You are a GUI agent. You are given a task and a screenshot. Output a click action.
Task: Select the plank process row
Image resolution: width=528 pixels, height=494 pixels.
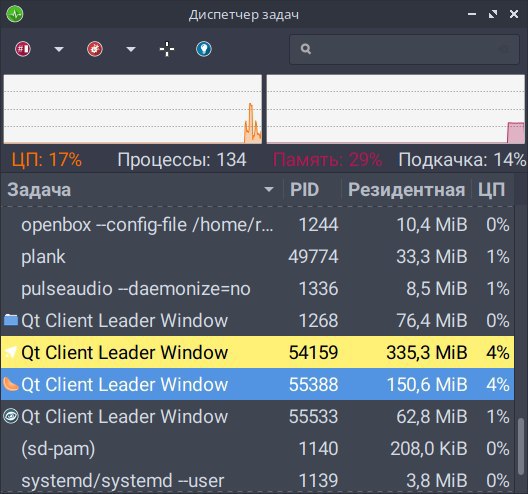257,257
